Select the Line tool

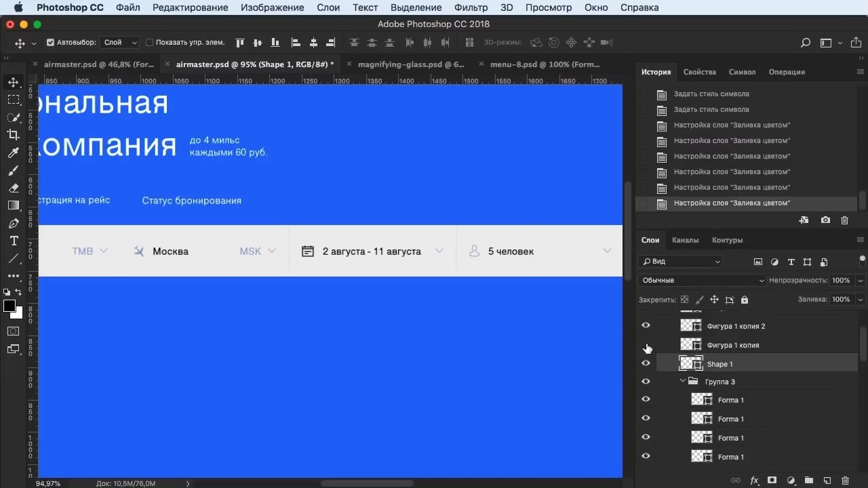point(14,258)
